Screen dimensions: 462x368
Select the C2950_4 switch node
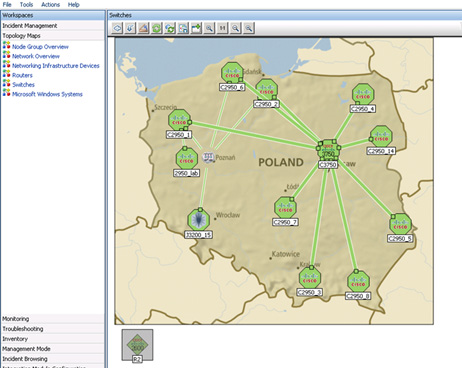tap(363, 94)
